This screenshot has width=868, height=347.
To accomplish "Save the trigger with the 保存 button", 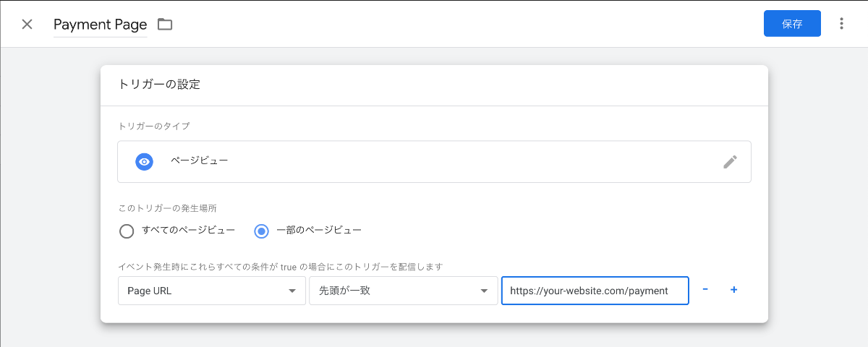I will (792, 24).
